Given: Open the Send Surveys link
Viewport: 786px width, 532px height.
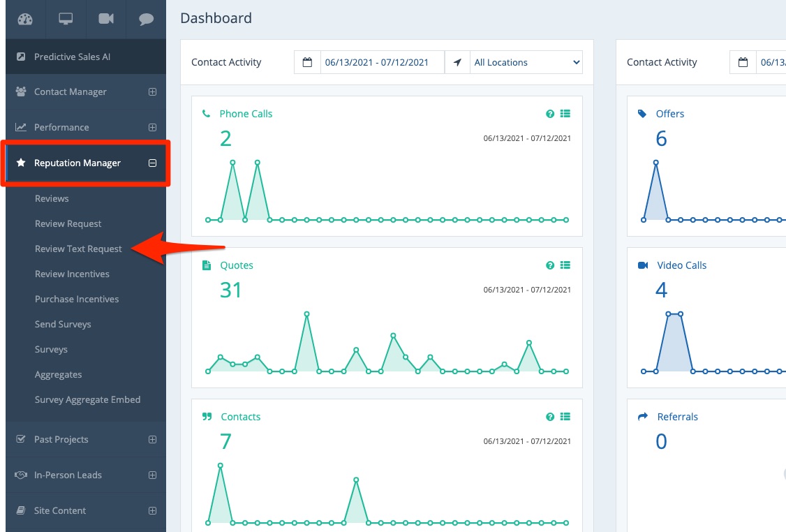Looking at the screenshot, I should pos(63,324).
